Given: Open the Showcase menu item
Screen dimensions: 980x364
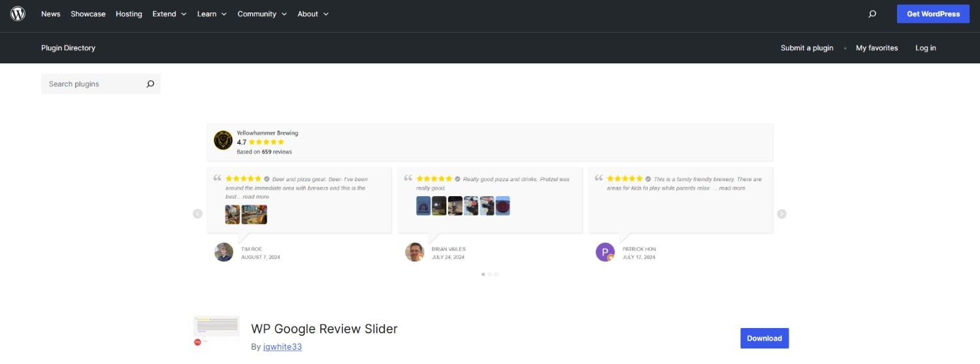Looking at the screenshot, I should 88,14.
